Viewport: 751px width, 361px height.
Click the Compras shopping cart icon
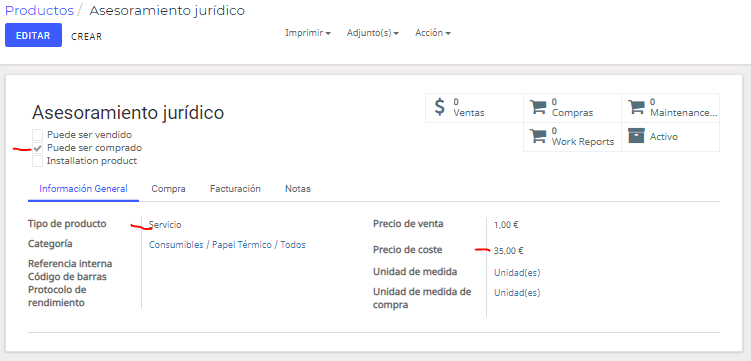tap(538, 107)
